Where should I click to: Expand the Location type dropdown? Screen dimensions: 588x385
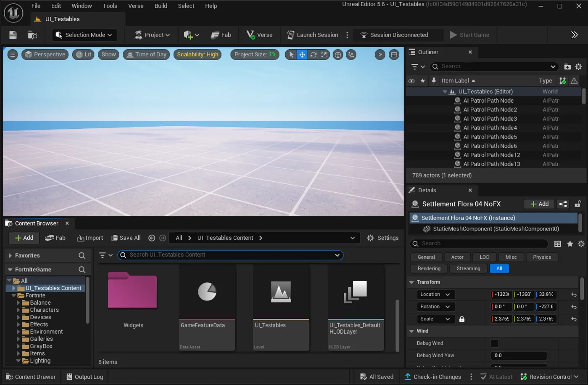click(x=435, y=295)
